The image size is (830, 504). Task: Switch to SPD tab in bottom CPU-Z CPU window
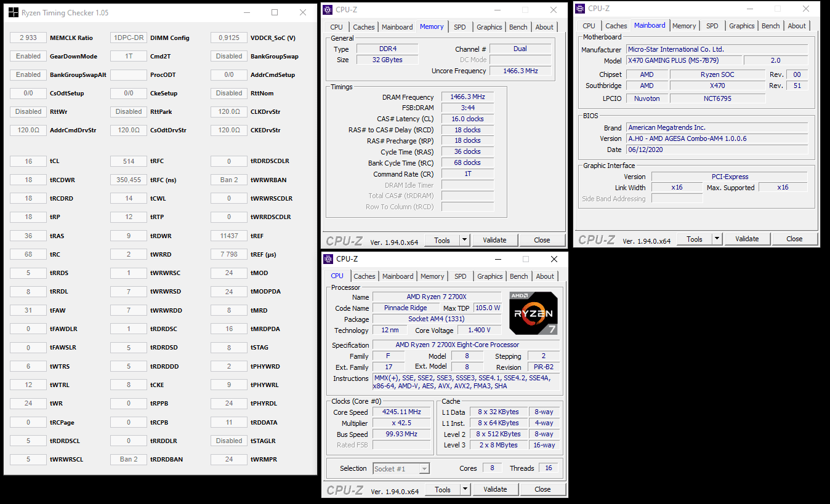[461, 276]
